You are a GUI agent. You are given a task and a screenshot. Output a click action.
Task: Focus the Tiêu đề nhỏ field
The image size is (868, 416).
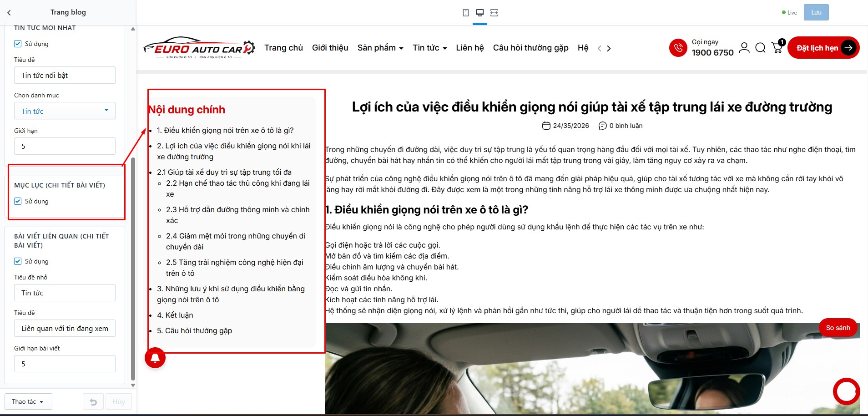(x=65, y=293)
